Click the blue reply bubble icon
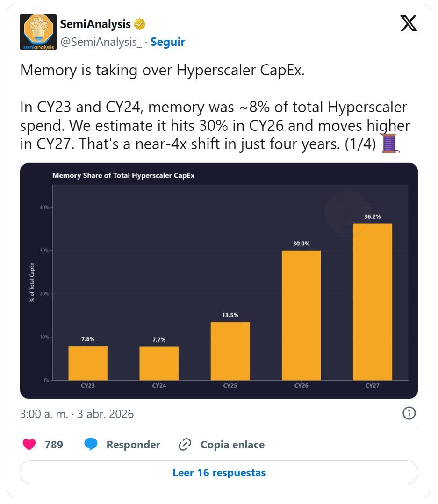 pos(91,444)
